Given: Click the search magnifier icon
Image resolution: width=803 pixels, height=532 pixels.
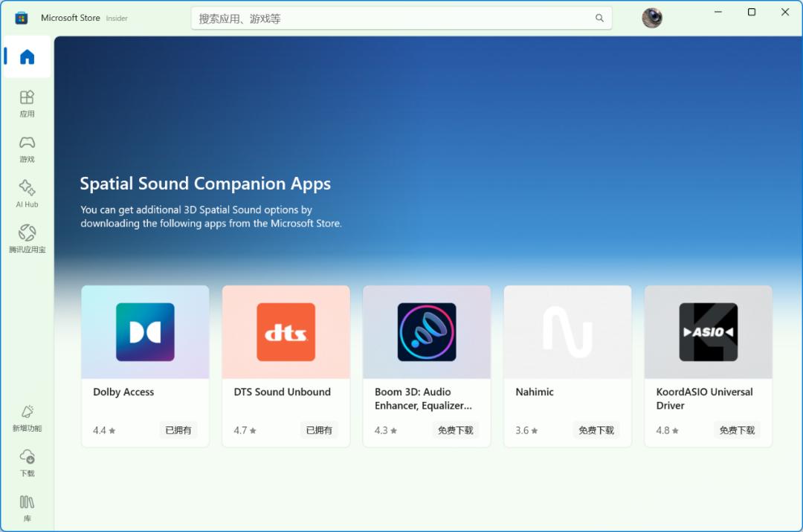Looking at the screenshot, I should (x=599, y=19).
